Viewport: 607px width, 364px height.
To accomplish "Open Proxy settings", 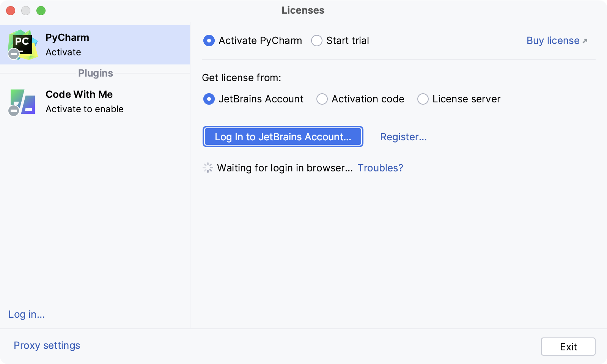I will coord(46,345).
